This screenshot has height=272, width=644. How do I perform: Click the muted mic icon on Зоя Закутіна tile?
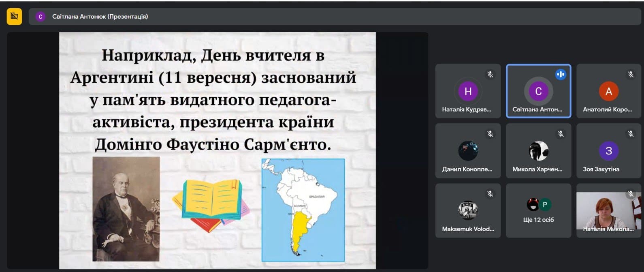tap(631, 134)
